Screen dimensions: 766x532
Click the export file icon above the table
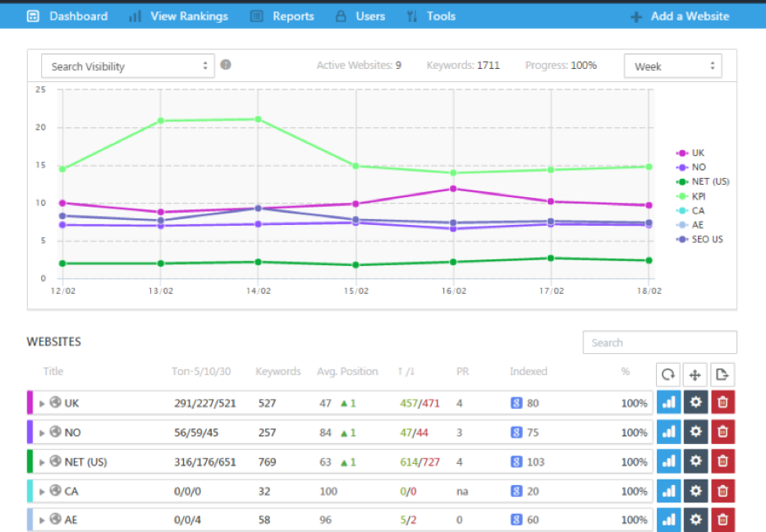click(722, 374)
